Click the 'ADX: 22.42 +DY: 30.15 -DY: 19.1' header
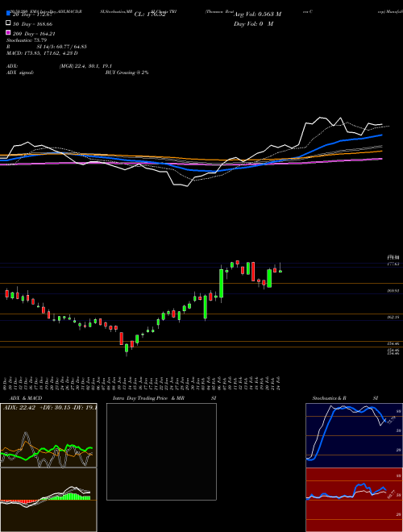The width and height of the screenshot is (403, 532). (49, 407)
